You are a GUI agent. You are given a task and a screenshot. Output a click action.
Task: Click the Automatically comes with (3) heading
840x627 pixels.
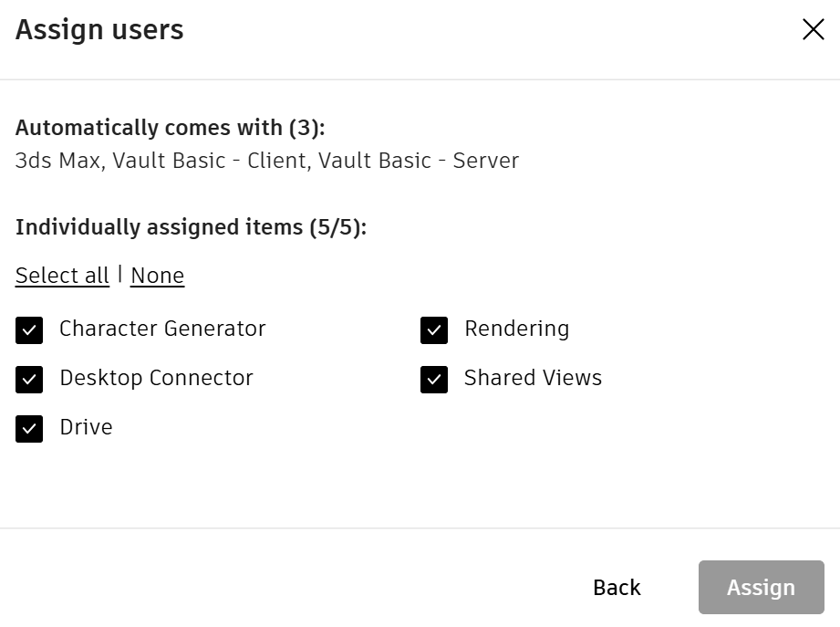click(x=170, y=128)
